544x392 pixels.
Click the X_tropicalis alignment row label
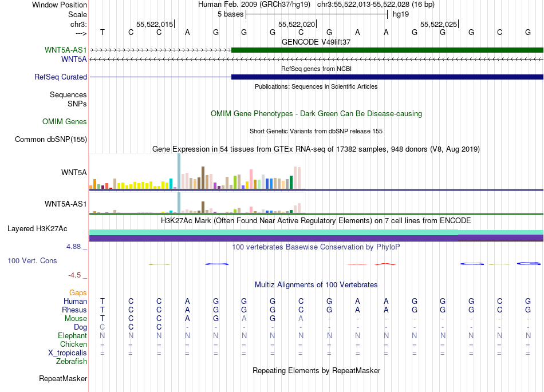68,353
